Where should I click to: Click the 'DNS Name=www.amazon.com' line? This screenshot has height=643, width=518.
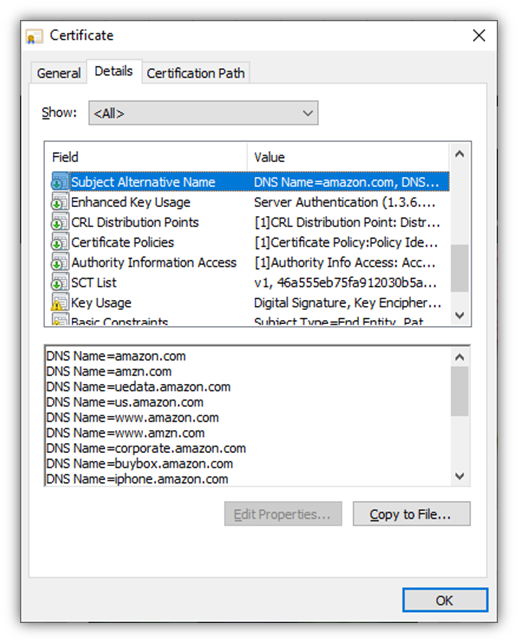coord(132,417)
